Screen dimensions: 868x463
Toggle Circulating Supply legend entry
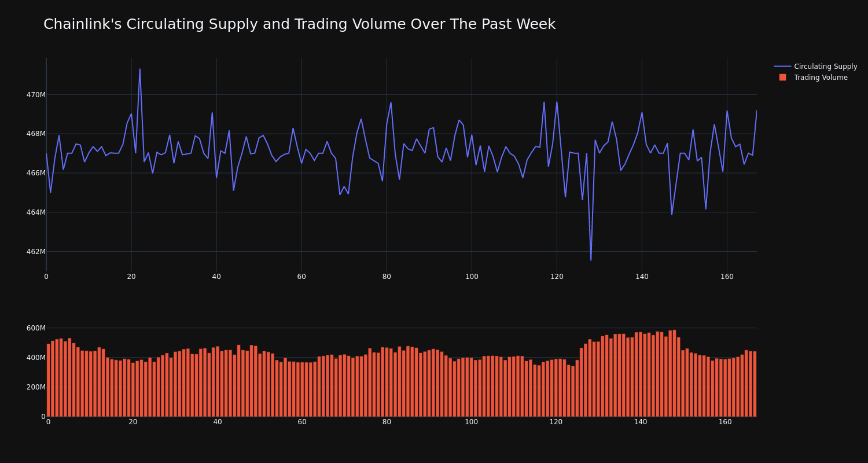tap(815, 67)
